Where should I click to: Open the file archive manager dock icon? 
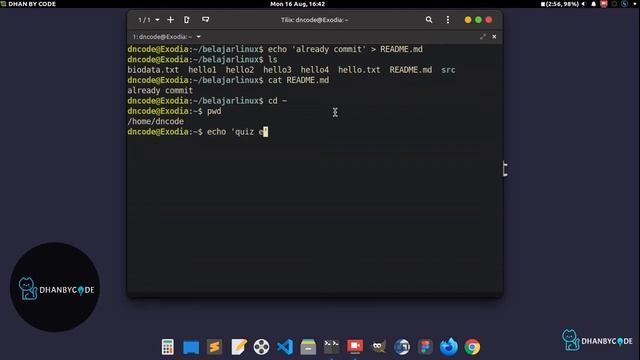[x=308, y=347]
